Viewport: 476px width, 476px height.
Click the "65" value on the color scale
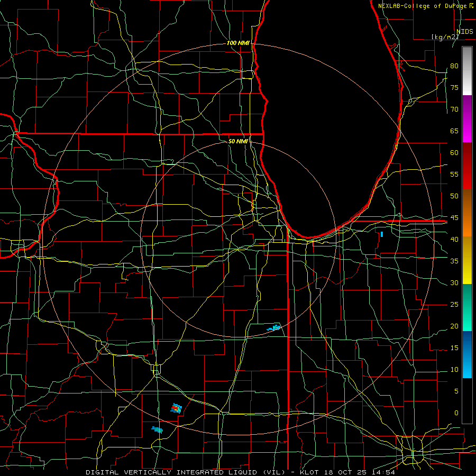(x=454, y=131)
